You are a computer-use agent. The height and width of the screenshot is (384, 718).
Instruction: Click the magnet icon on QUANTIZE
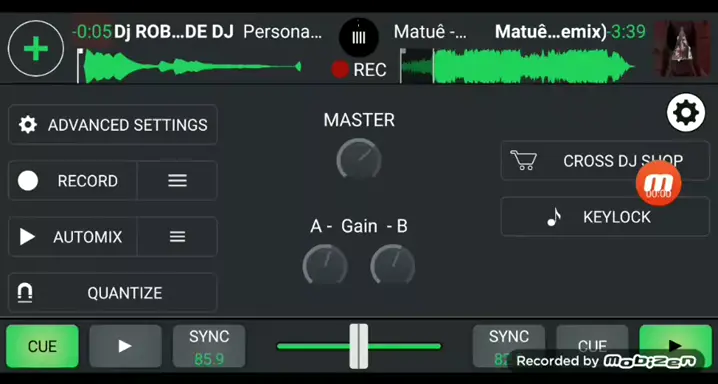tap(25, 293)
